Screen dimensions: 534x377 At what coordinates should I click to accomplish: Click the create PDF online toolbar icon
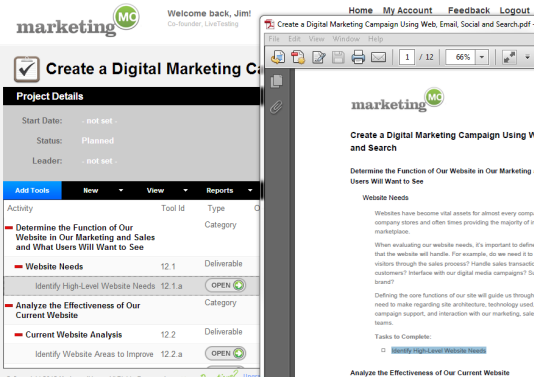coord(278,57)
